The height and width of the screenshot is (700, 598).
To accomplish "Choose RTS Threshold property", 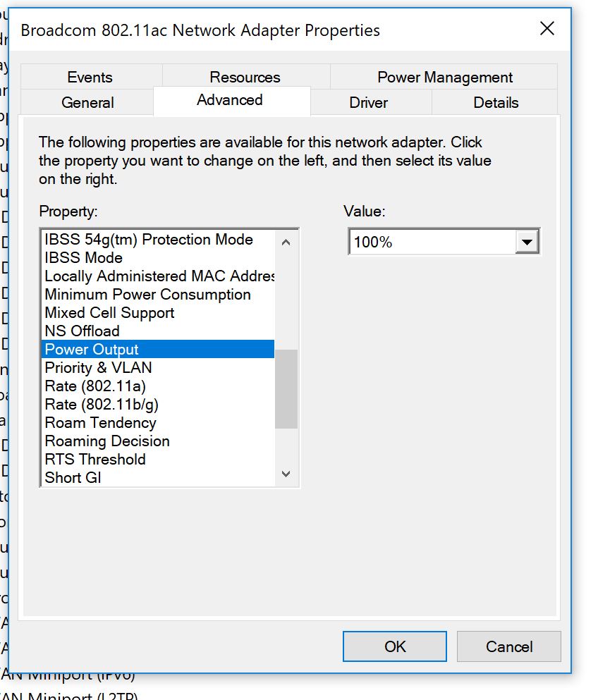I will (158, 459).
